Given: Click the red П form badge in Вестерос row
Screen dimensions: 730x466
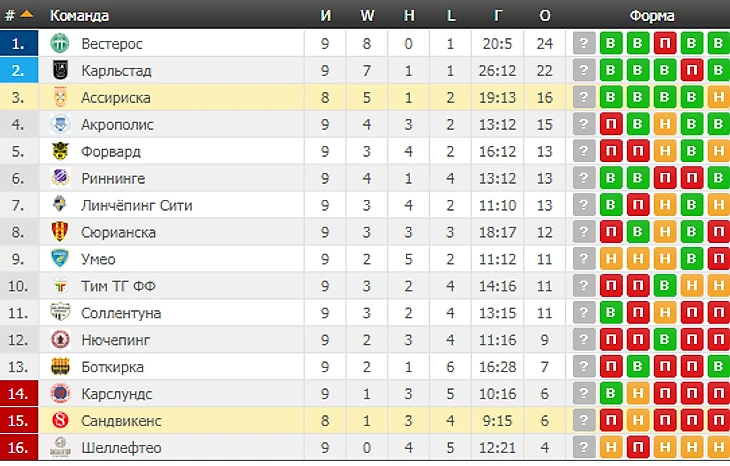Looking at the screenshot, I should (x=664, y=44).
